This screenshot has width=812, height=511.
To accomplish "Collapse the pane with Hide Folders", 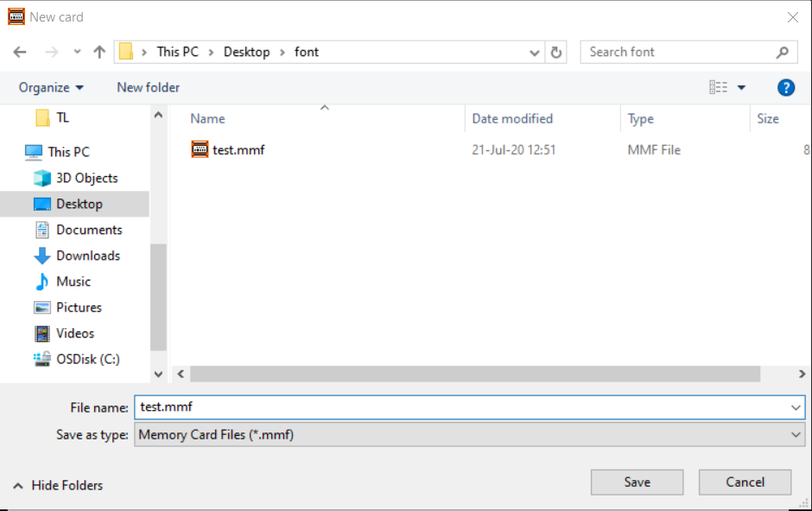I will (58, 485).
